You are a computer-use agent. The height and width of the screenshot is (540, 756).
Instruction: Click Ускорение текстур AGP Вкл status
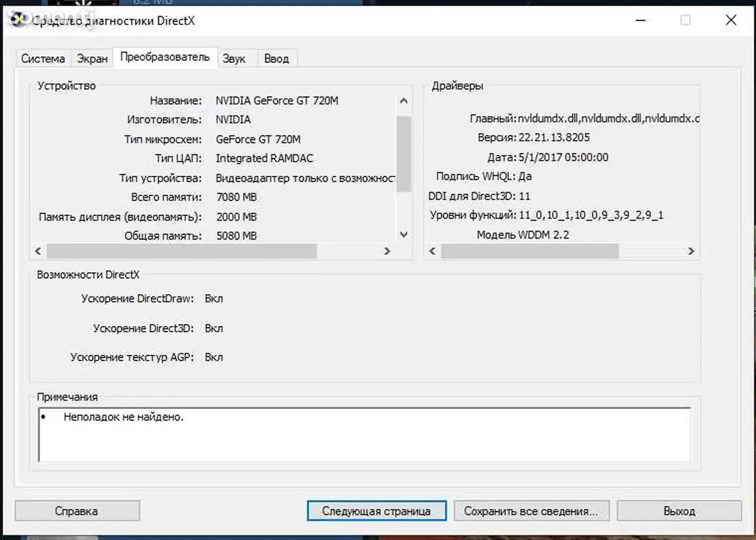(x=214, y=357)
